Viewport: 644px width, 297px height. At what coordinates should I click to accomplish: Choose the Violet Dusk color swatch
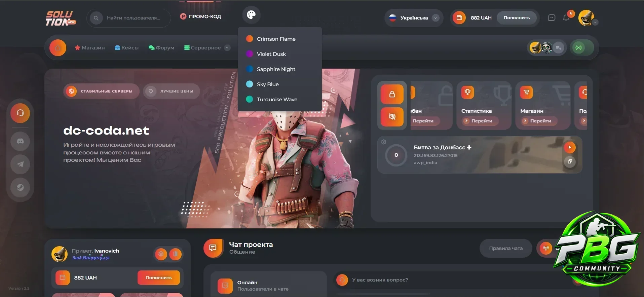tap(250, 54)
